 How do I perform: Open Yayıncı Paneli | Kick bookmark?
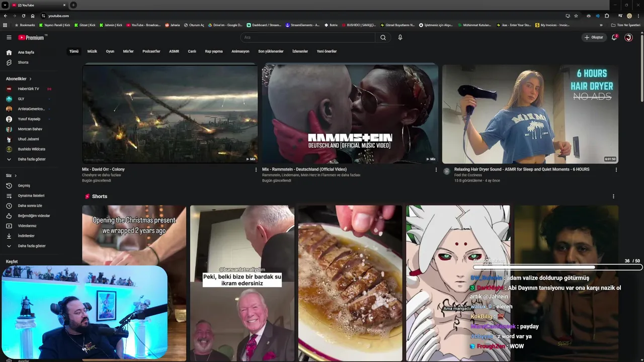pyautogui.click(x=54, y=25)
